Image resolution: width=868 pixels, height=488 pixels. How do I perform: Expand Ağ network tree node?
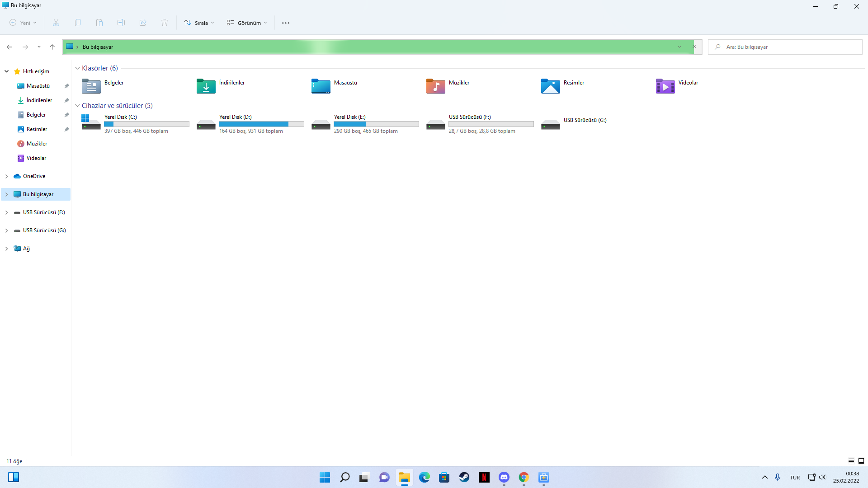7,249
